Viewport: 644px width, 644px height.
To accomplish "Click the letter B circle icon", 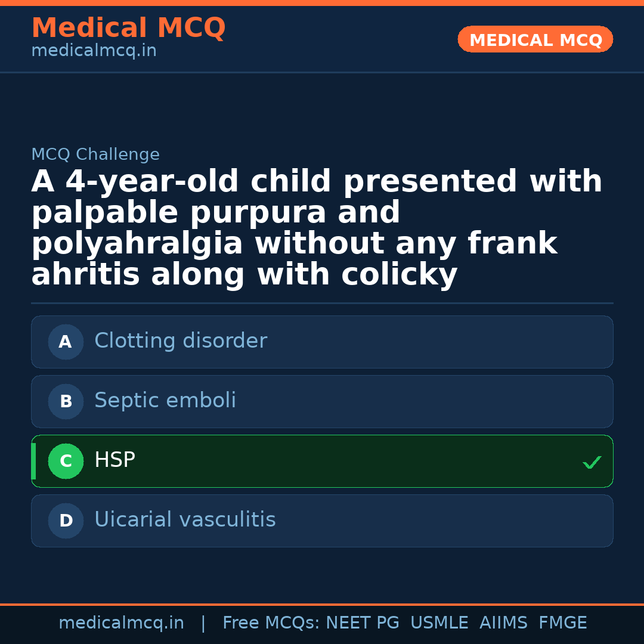I will tap(66, 401).
